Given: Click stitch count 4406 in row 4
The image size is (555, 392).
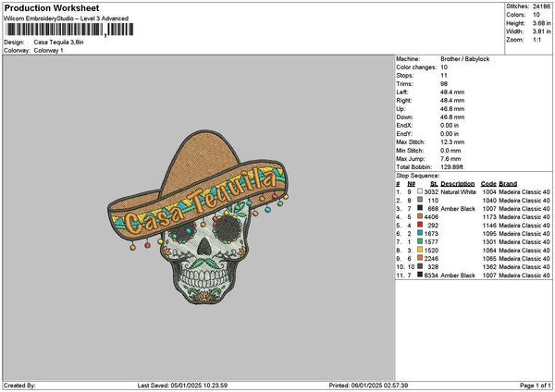Looking at the screenshot, I should [x=431, y=217].
